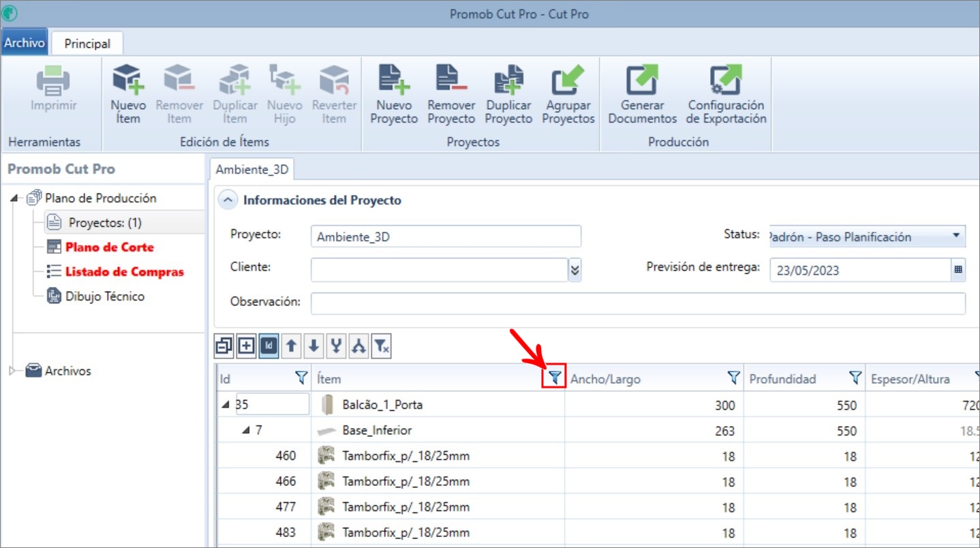The width and height of the screenshot is (980, 548).
Task: Select Archivos in tree
Action: [68, 371]
